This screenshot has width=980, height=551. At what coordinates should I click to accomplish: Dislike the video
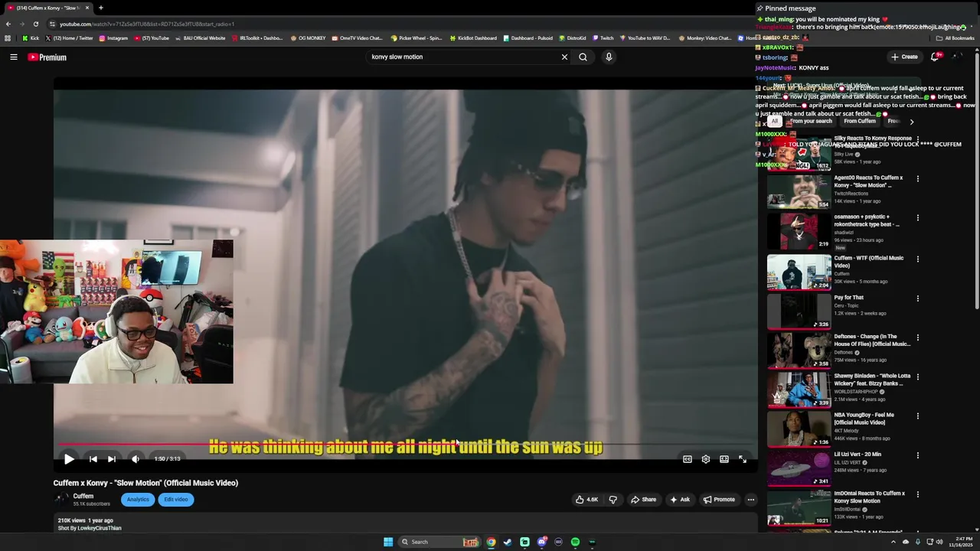point(612,500)
